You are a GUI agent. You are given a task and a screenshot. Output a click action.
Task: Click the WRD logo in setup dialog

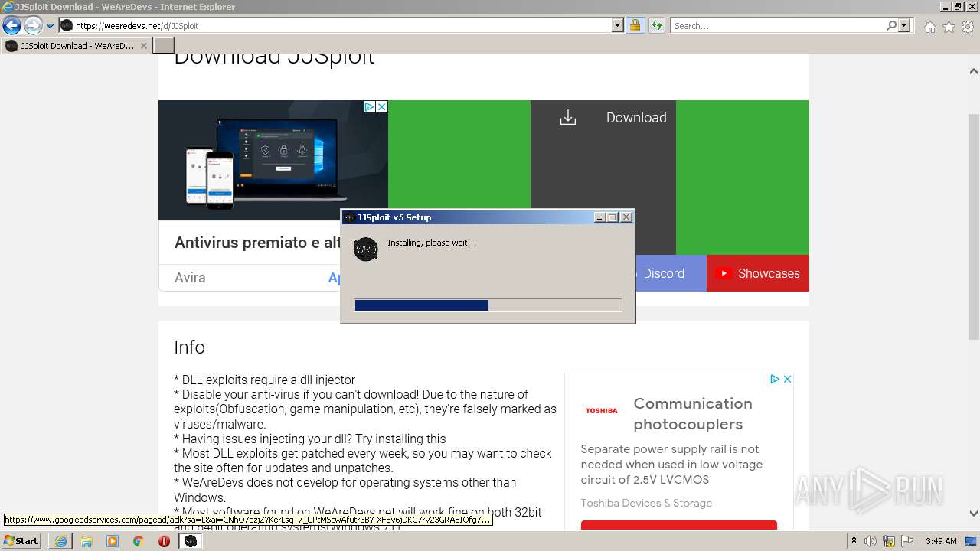[366, 249]
